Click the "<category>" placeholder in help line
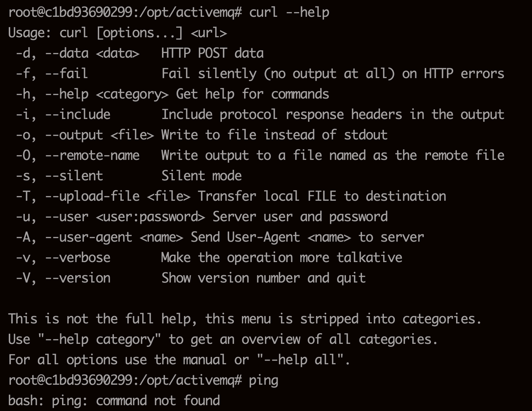Screen dimensions: 532x411 pyautogui.click(x=132, y=94)
